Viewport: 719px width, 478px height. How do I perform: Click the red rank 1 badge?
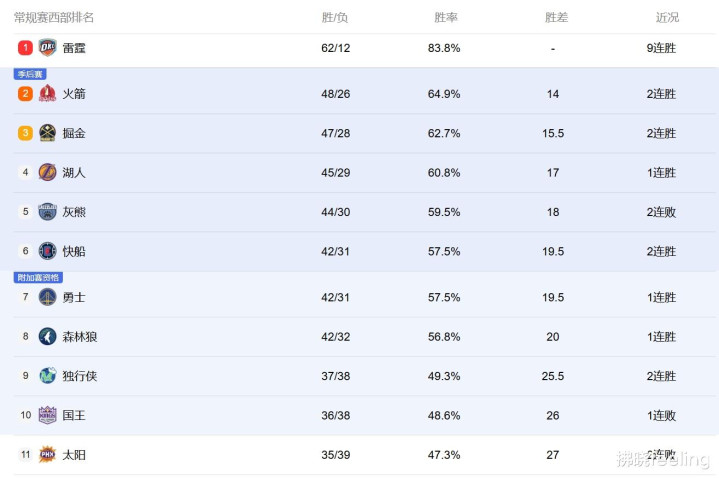(x=25, y=48)
